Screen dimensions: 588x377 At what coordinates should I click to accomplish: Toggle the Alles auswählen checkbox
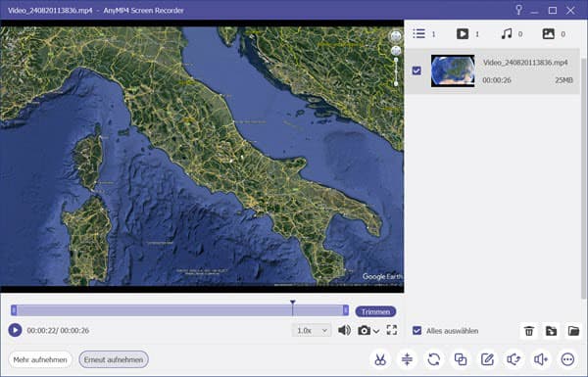click(416, 331)
